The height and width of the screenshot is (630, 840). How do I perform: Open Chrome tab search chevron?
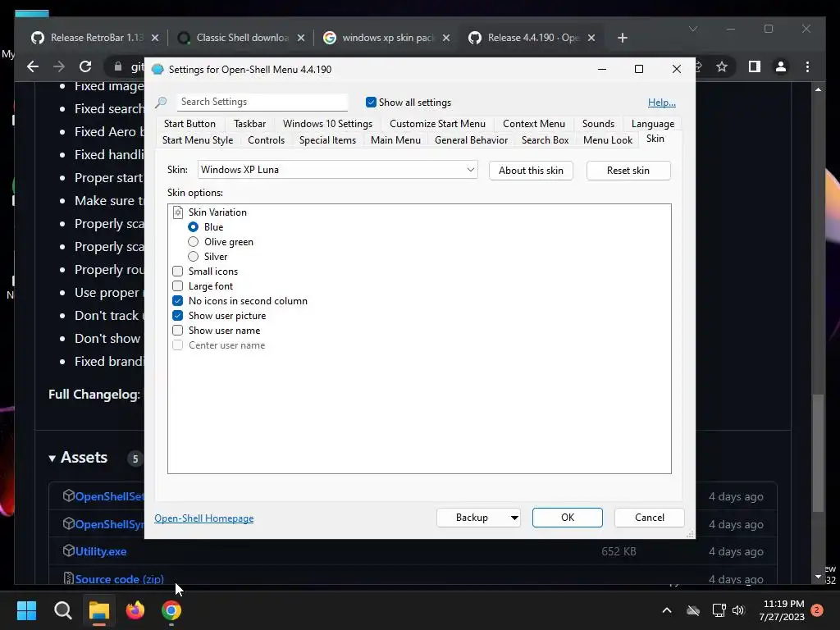tap(693, 29)
